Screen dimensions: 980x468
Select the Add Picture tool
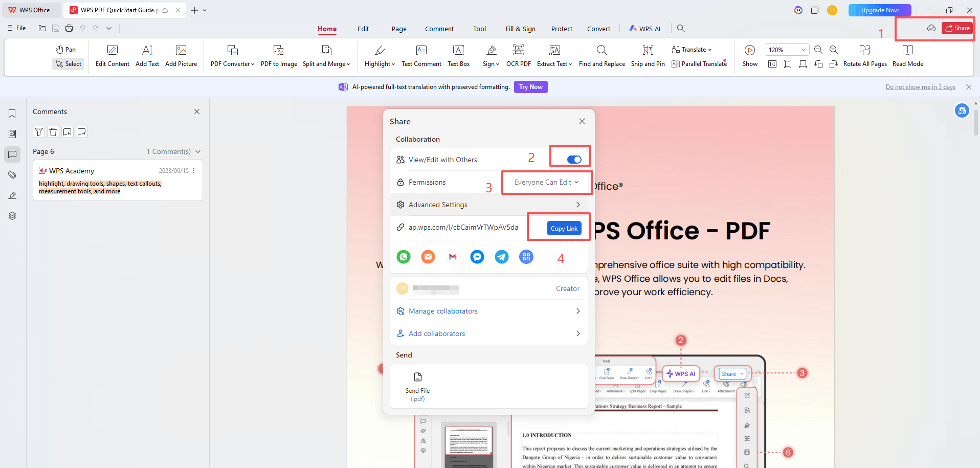pyautogui.click(x=181, y=55)
